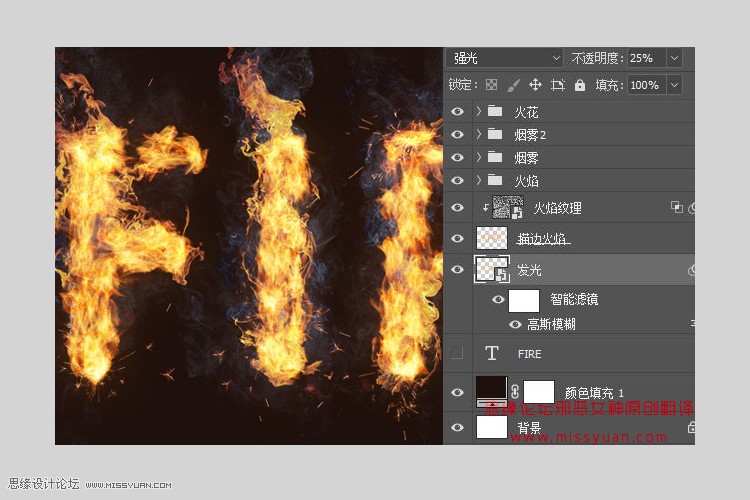
Task: Click the 智能滤镜 white mask thumbnail
Action: pyautogui.click(x=523, y=300)
